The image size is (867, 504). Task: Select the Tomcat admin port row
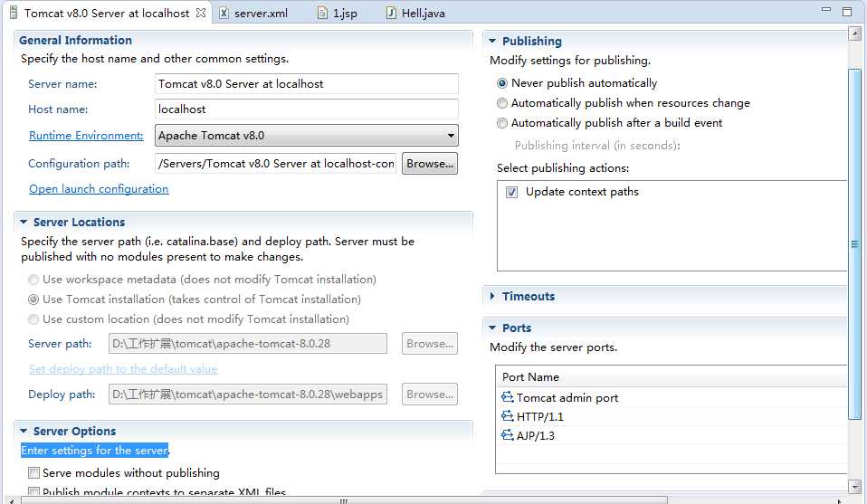[x=672, y=397]
